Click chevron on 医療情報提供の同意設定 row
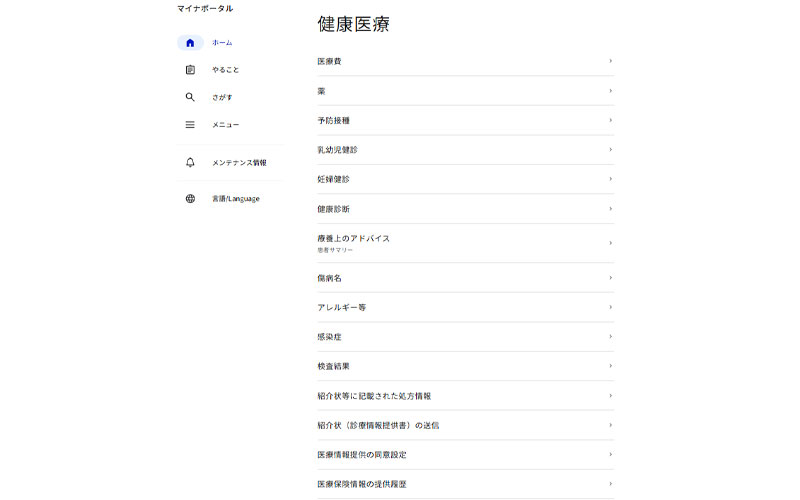Screen dimensions: 800x500 coord(610,455)
